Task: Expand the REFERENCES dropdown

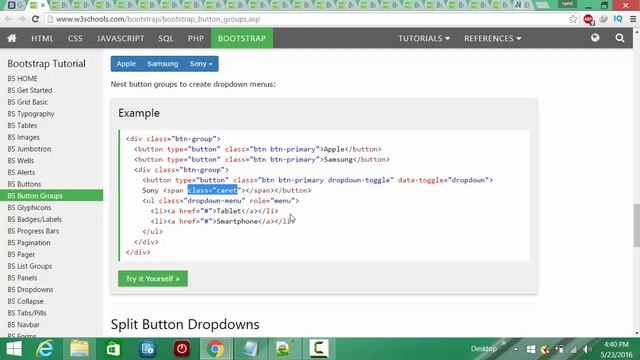Action: pyautogui.click(x=493, y=38)
